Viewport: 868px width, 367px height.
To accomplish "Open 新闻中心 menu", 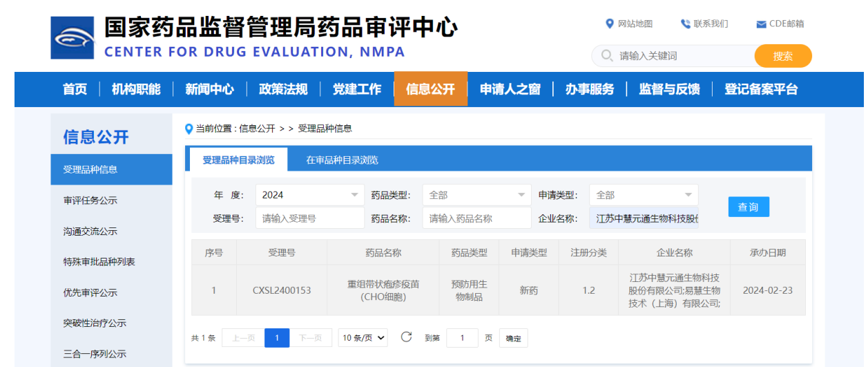I will pos(209,89).
